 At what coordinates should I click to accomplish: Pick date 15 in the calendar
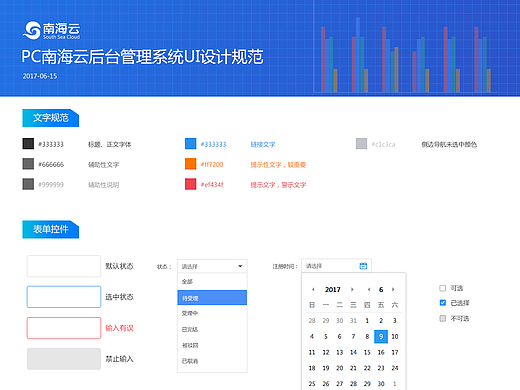pyautogui.click(x=367, y=352)
